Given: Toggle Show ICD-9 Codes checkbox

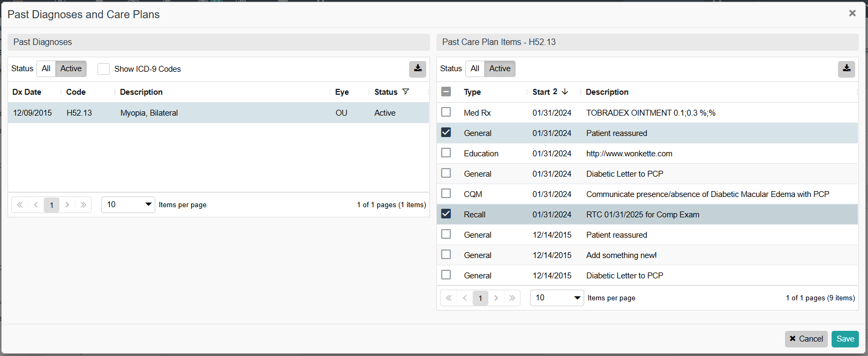Looking at the screenshot, I should coord(103,69).
